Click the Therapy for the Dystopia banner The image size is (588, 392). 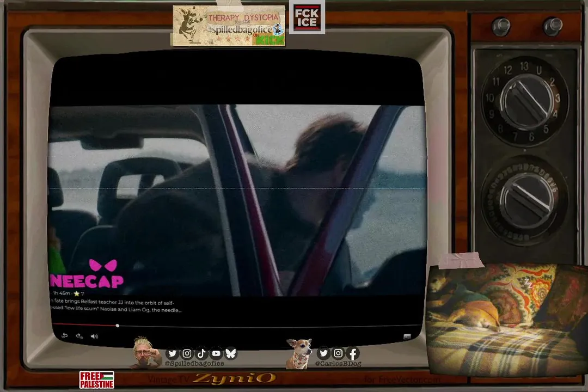(x=228, y=25)
